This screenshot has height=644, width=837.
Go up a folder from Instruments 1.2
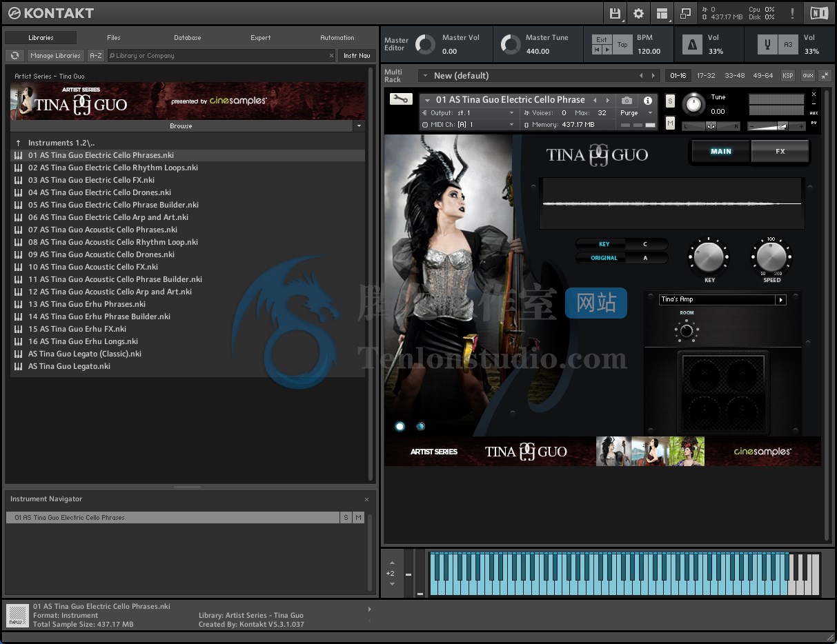19,143
